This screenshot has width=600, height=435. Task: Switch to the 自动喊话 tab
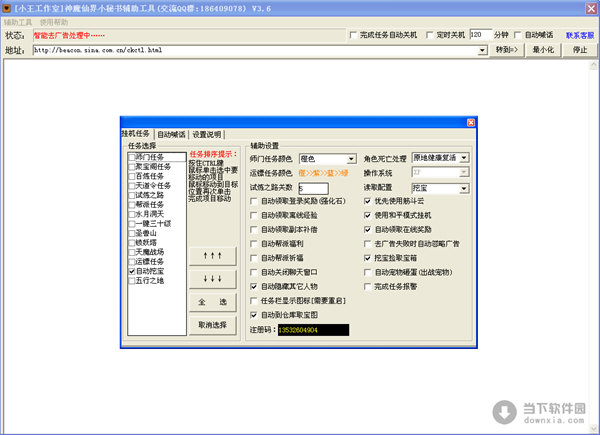pos(171,134)
